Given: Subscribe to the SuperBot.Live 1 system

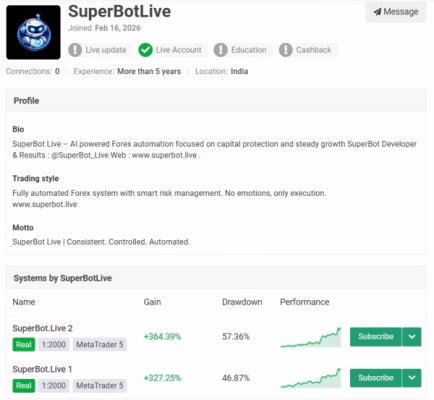Looking at the screenshot, I should pyautogui.click(x=376, y=378).
